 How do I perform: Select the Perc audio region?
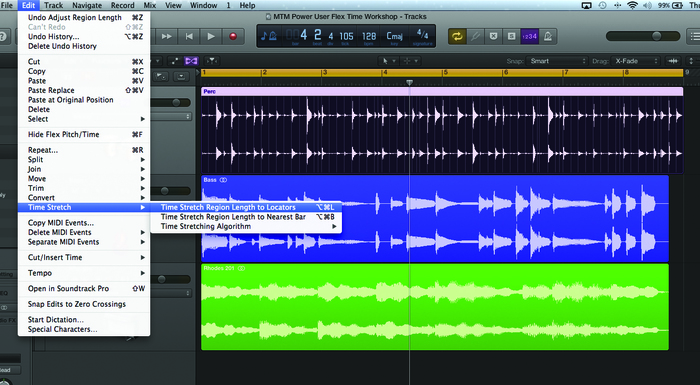click(442, 130)
